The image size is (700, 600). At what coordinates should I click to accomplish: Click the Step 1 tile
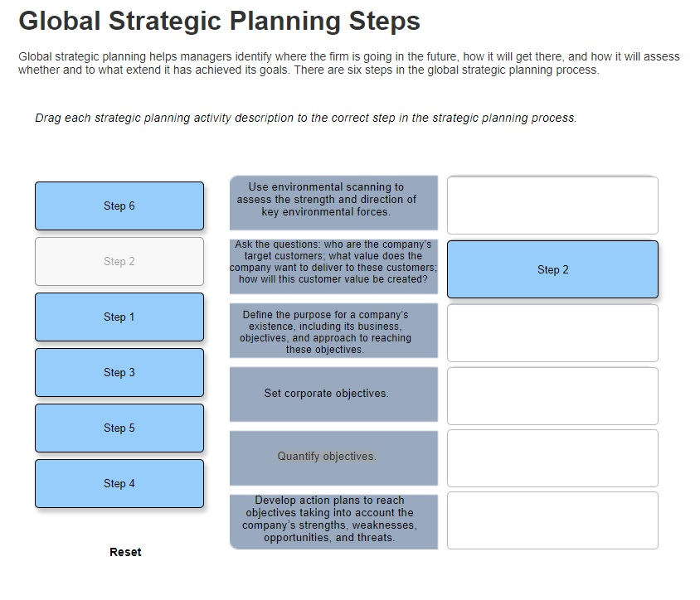[119, 317]
